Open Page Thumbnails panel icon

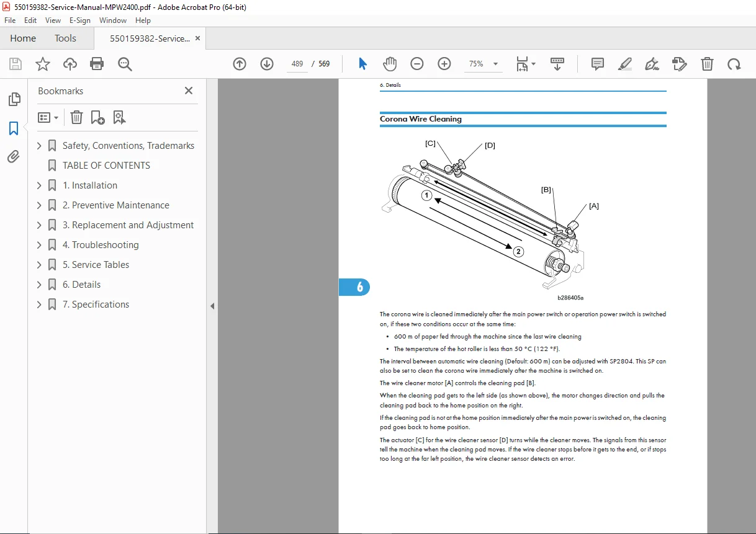tap(14, 99)
